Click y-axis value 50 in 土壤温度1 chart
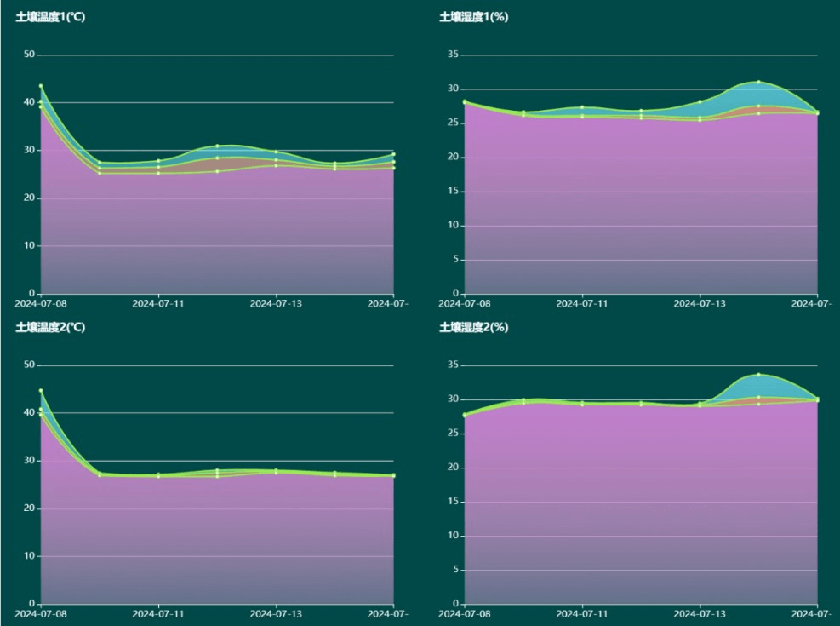 pyautogui.click(x=30, y=55)
